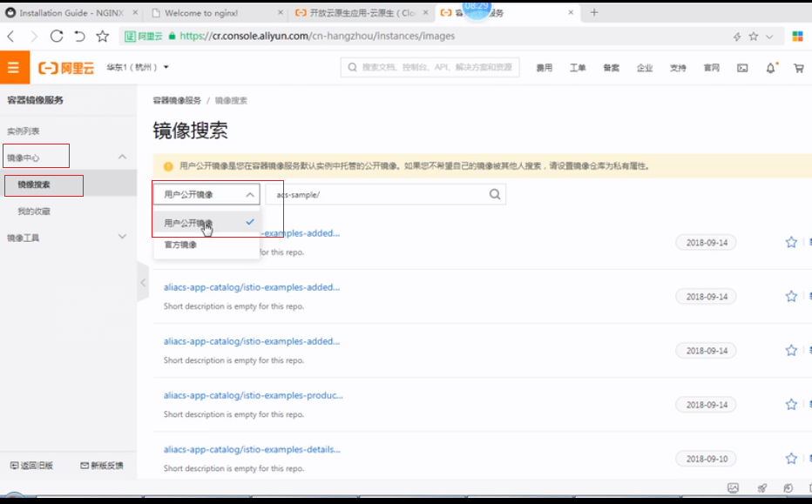Open istio-examples-produc repository link
This screenshot has height=504, width=812.
click(254, 395)
